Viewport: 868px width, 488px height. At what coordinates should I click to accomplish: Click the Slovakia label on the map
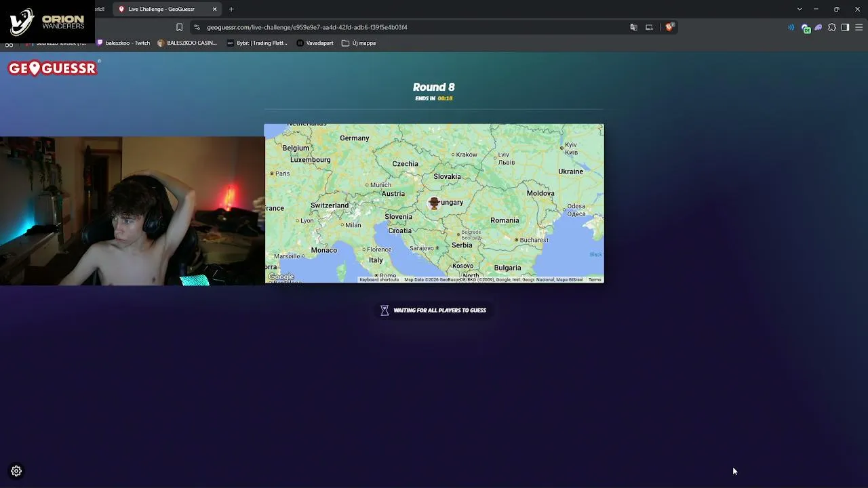click(x=447, y=176)
